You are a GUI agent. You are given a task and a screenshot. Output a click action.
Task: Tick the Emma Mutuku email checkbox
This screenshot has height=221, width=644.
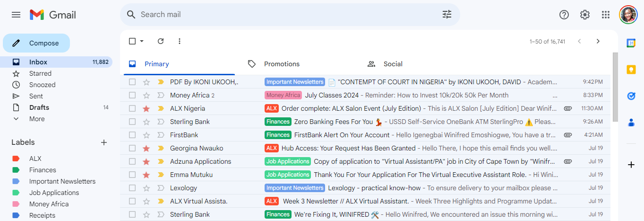[x=132, y=175]
